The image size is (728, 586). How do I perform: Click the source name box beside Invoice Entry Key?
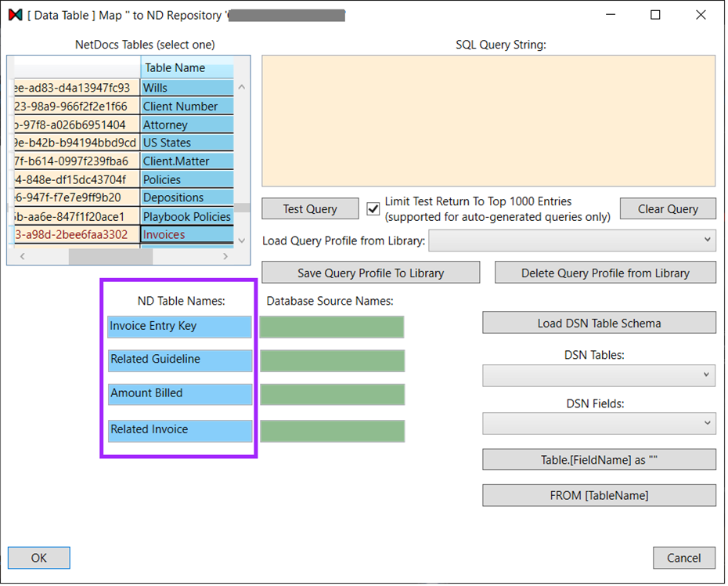tap(332, 327)
